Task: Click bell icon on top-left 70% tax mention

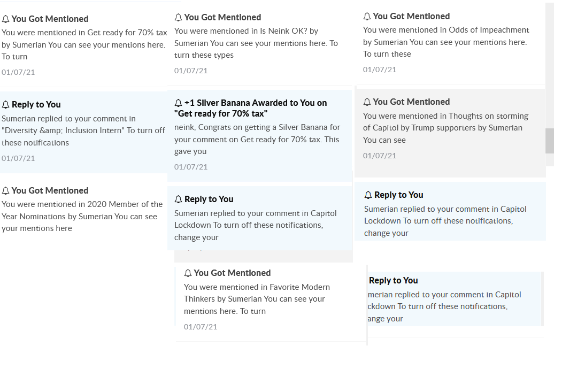Action: point(6,19)
